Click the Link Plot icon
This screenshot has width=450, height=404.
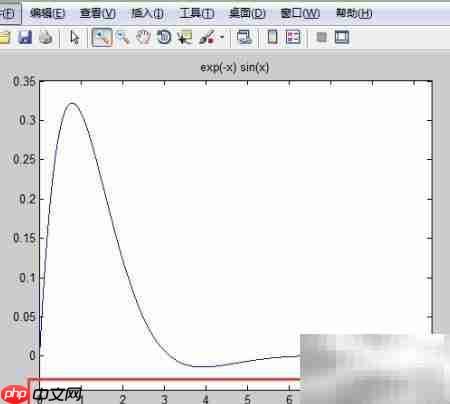pyautogui.click(x=245, y=37)
